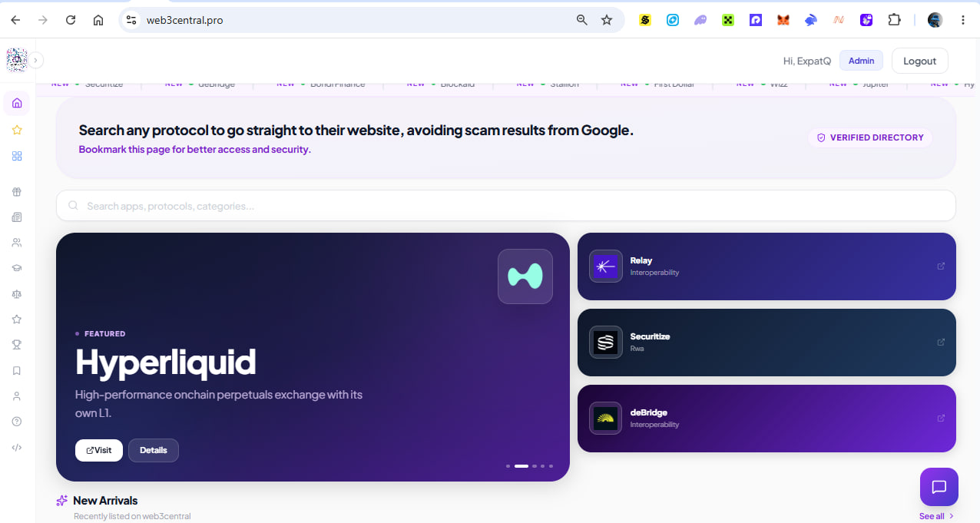Open the gift box sidebar icon

click(x=17, y=192)
